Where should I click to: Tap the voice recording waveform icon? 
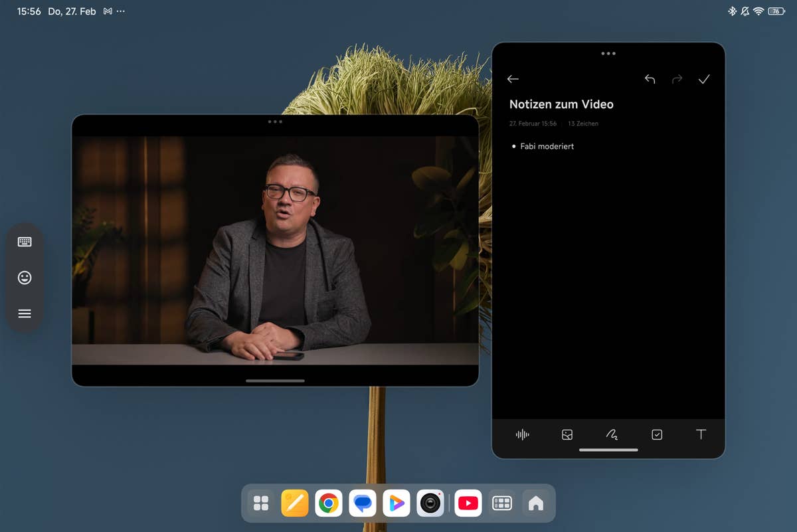(523, 434)
